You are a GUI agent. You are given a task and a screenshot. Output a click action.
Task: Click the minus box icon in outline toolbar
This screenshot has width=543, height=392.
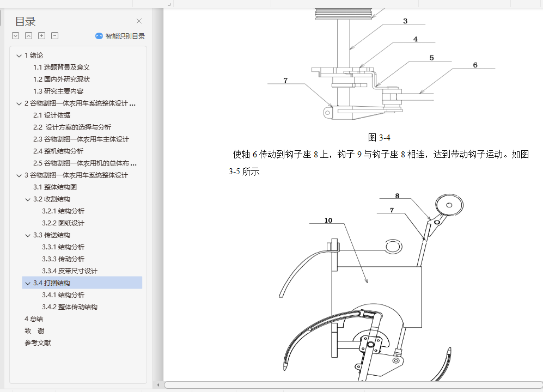54,36
